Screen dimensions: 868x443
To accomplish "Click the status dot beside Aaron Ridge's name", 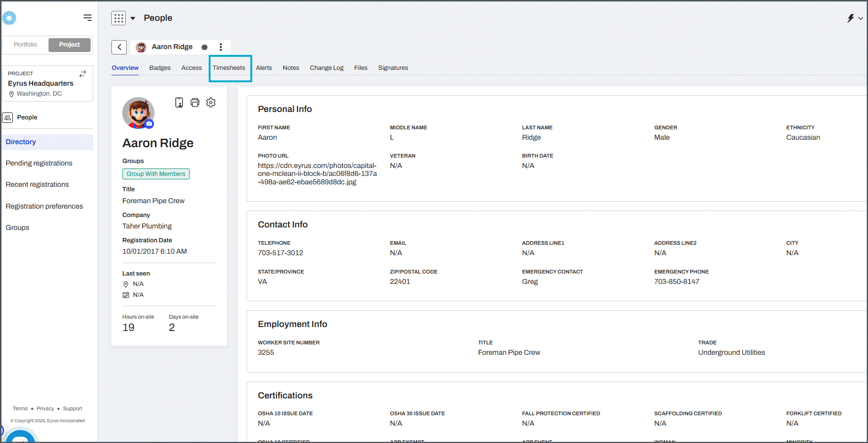I will click(204, 47).
